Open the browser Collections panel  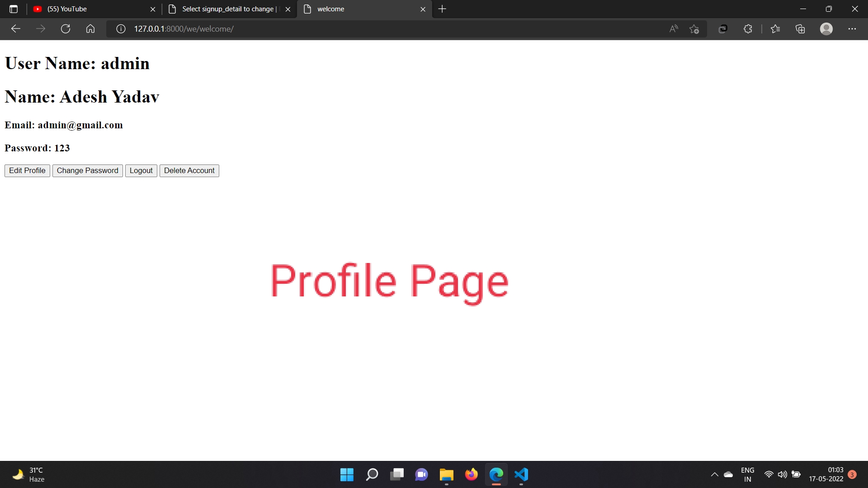point(800,28)
